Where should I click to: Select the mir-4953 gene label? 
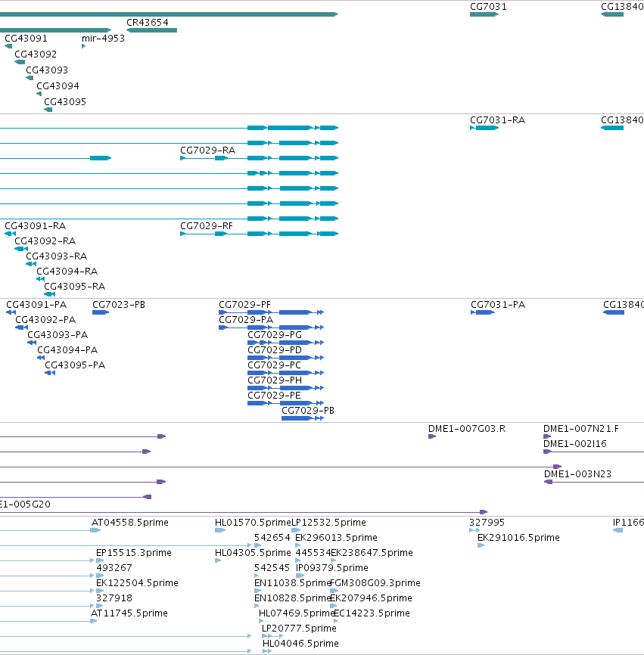(103, 39)
